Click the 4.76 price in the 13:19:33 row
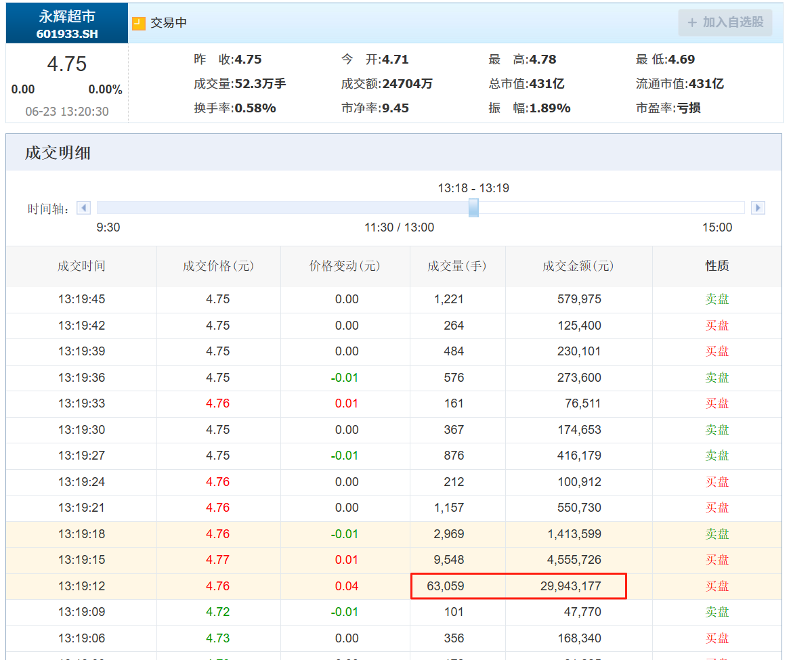This screenshot has width=812, height=660. (x=217, y=403)
